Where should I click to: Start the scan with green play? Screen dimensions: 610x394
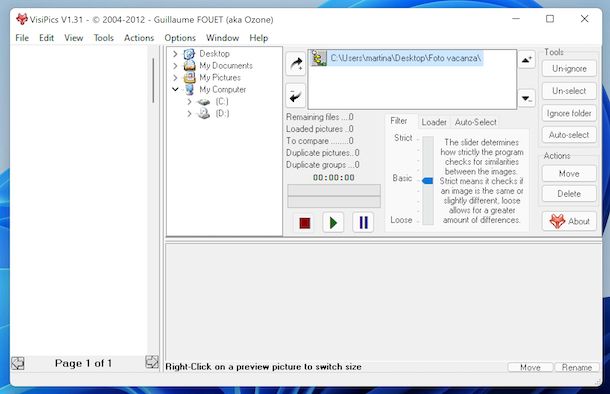(x=333, y=223)
